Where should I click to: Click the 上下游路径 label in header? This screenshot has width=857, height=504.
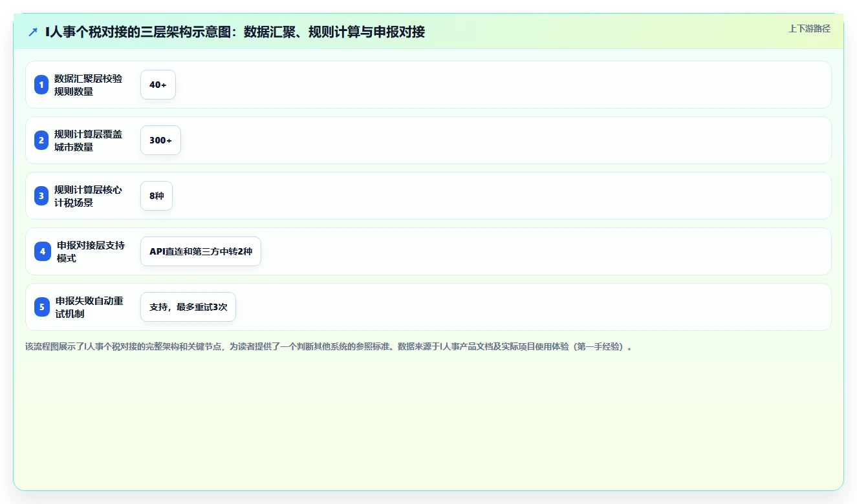point(809,28)
